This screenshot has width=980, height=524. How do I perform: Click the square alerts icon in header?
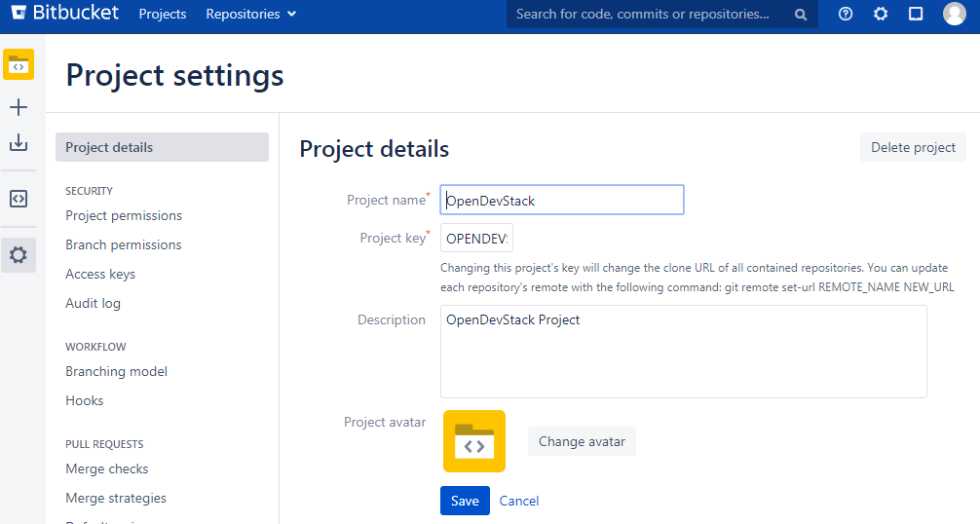(916, 14)
